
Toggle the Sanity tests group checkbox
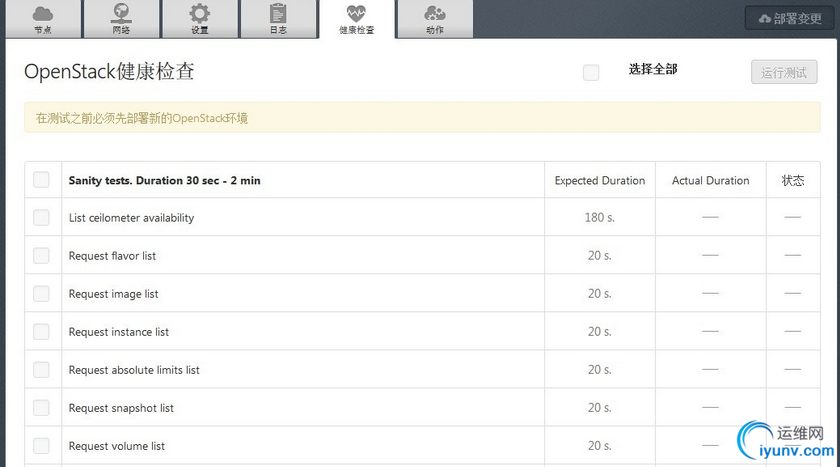coord(41,179)
